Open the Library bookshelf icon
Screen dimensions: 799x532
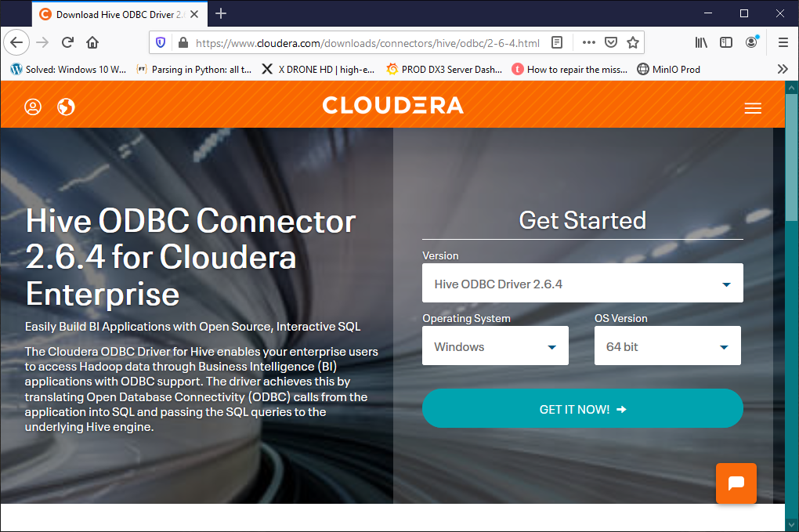[701, 42]
